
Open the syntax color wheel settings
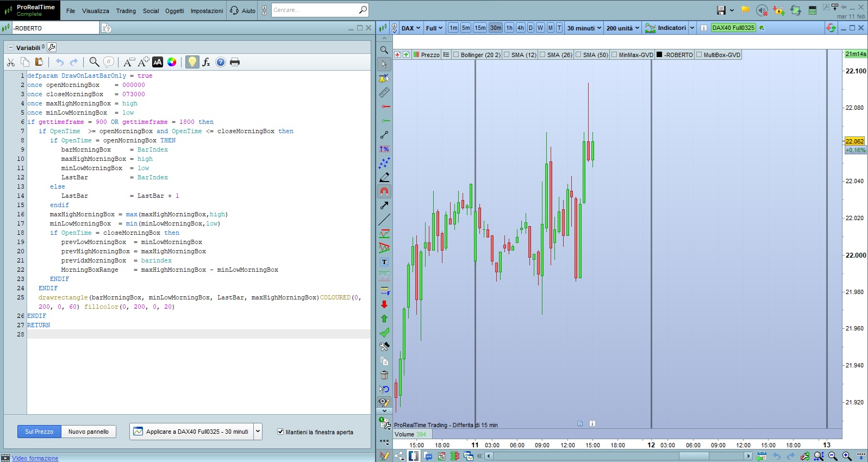pos(172,62)
